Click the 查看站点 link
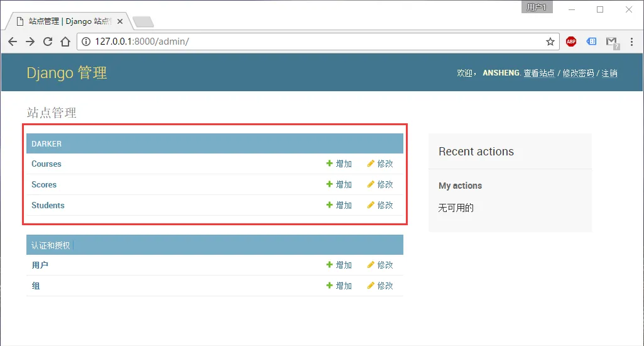 tap(539, 73)
